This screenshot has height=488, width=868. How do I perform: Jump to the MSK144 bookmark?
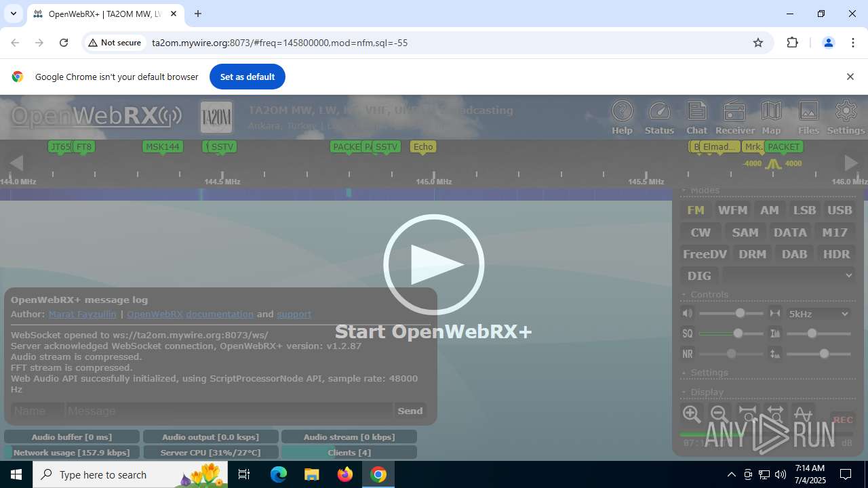(163, 146)
